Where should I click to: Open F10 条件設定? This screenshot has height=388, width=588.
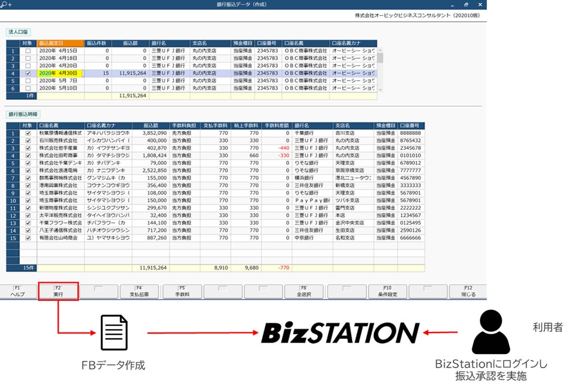pyautogui.click(x=388, y=292)
